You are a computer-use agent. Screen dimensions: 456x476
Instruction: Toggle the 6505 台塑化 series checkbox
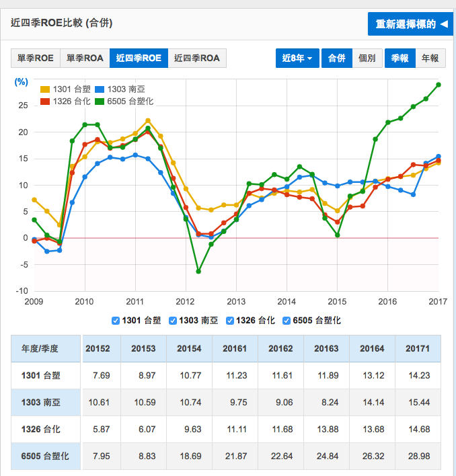pos(287,321)
